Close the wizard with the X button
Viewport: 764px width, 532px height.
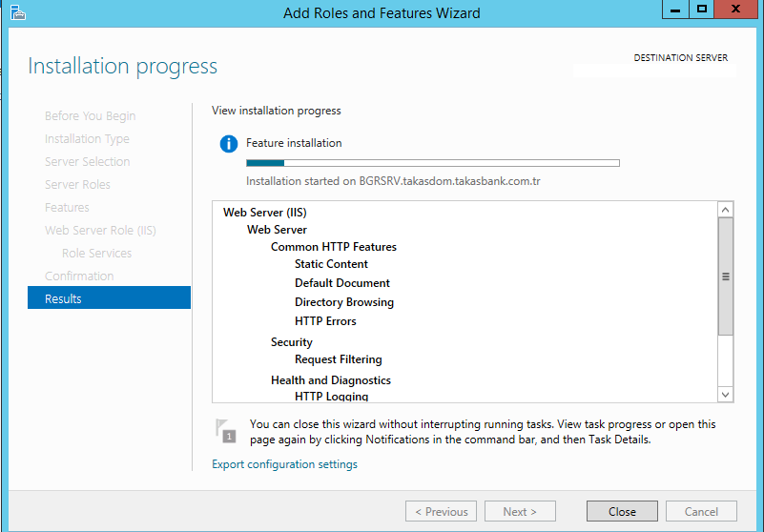click(735, 10)
